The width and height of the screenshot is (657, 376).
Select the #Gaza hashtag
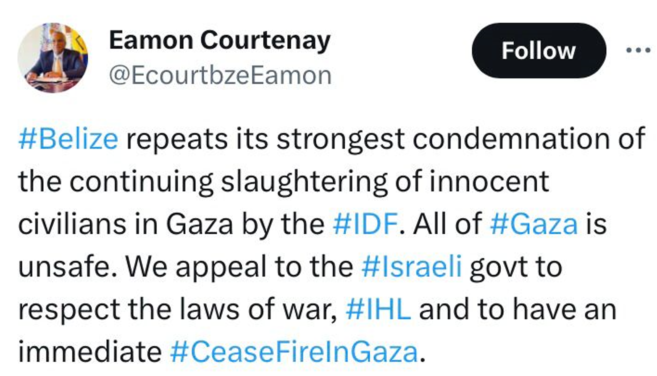point(533,224)
